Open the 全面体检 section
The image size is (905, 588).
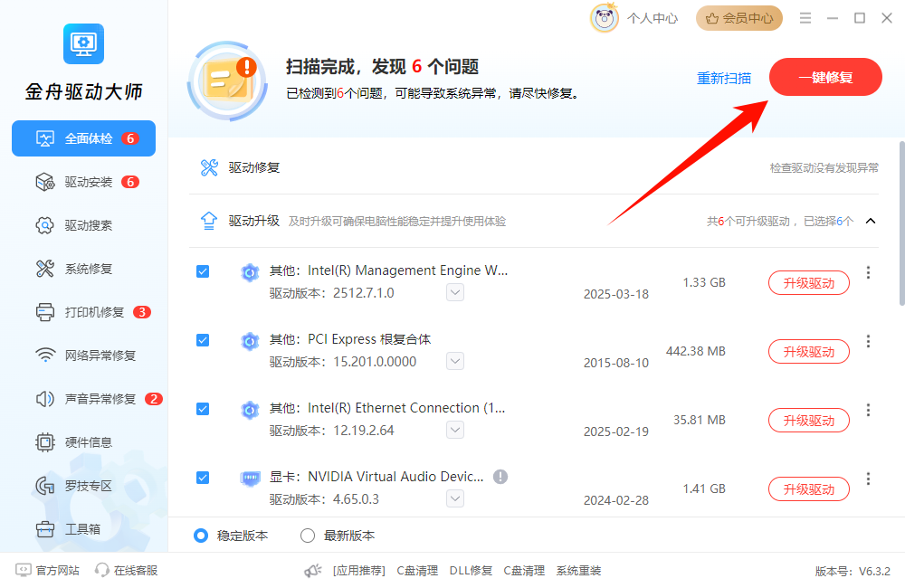point(83,138)
